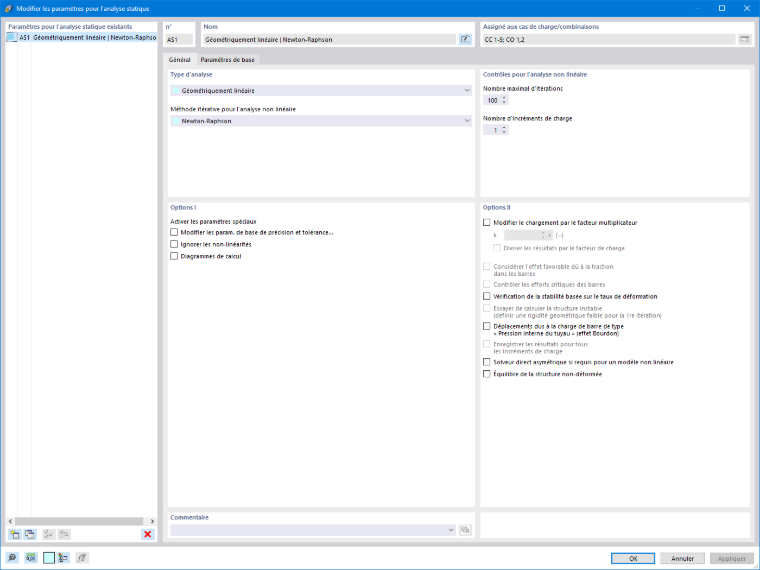Expand the Commentaire dropdown
Viewport: 760px width, 570px height.
pos(451,530)
